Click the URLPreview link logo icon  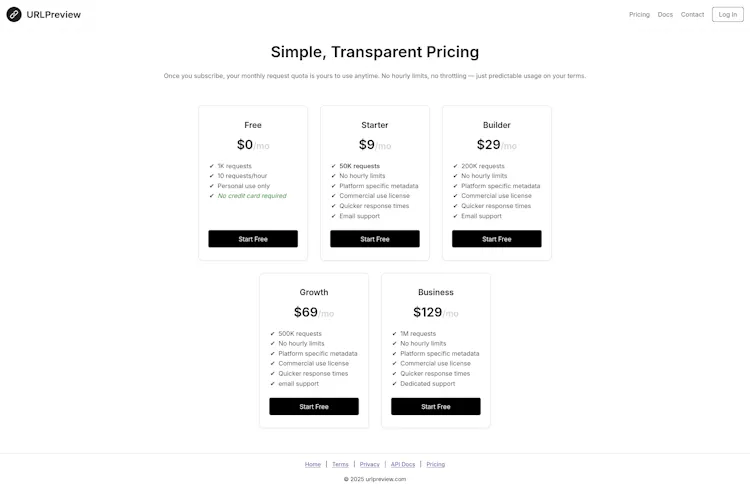(14, 14)
